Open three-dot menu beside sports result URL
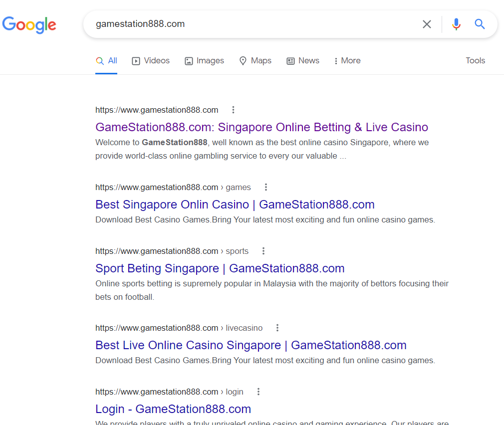Viewport: 504px width, 425px height. pyautogui.click(x=263, y=251)
